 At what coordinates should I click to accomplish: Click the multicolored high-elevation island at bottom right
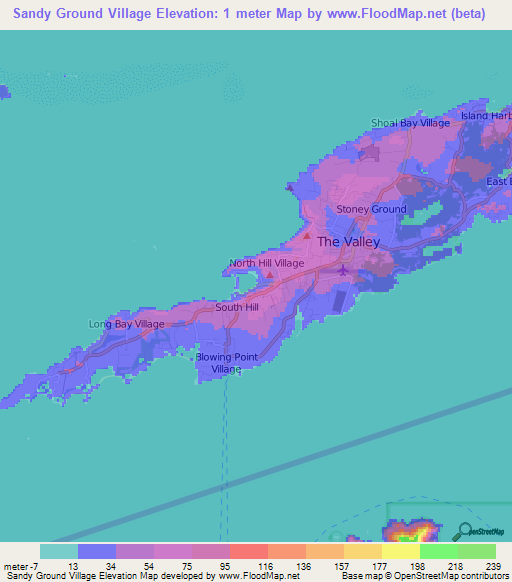(411, 531)
